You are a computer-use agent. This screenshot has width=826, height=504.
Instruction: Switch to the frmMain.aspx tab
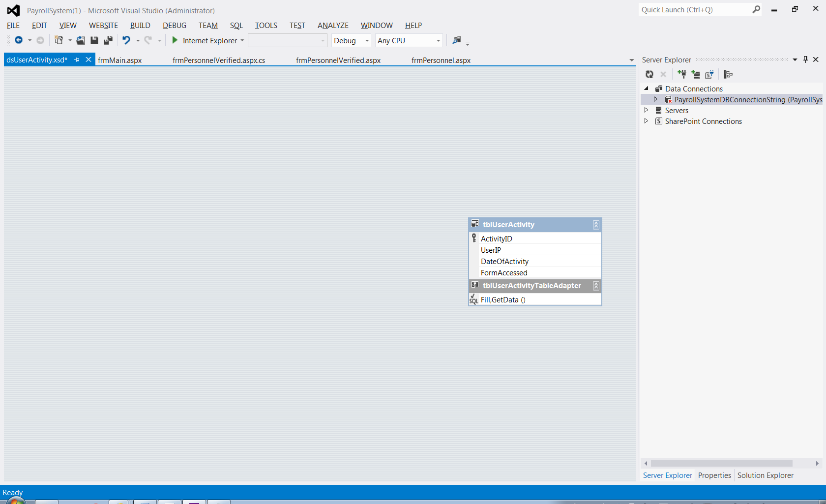pyautogui.click(x=120, y=60)
